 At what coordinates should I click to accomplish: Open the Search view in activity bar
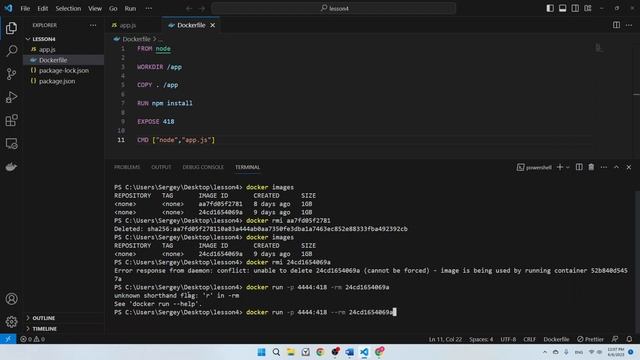coord(11,51)
